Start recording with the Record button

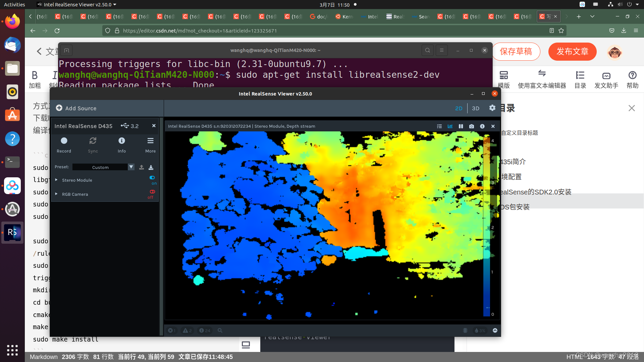pos(64,145)
